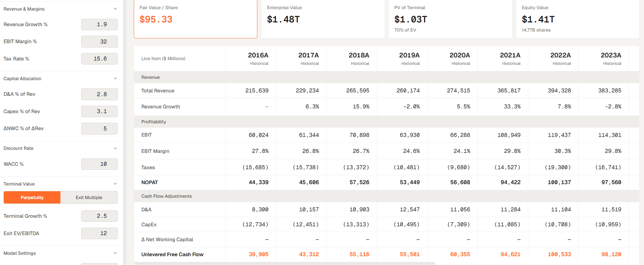Select the Enterprise Value card
644x265 pixels.
tap(323, 19)
